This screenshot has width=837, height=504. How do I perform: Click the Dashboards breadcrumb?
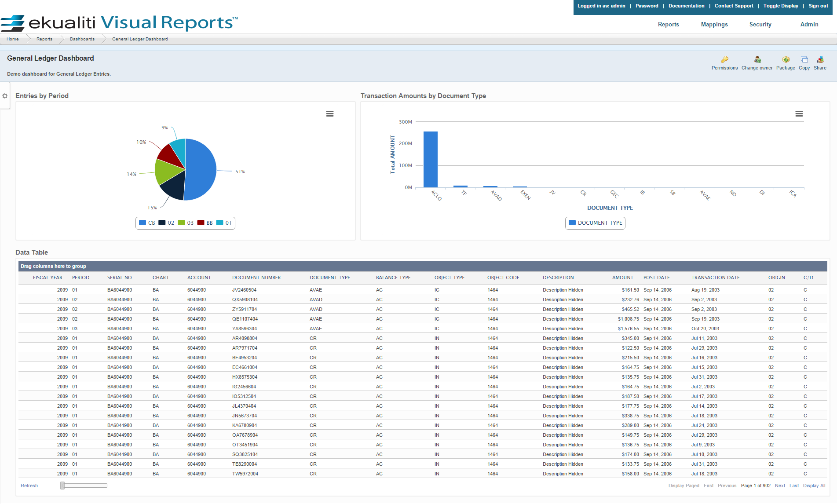point(82,39)
